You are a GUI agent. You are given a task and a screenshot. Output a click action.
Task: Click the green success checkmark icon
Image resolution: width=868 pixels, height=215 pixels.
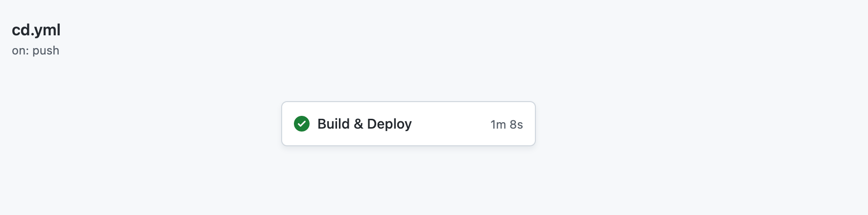pos(302,124)
